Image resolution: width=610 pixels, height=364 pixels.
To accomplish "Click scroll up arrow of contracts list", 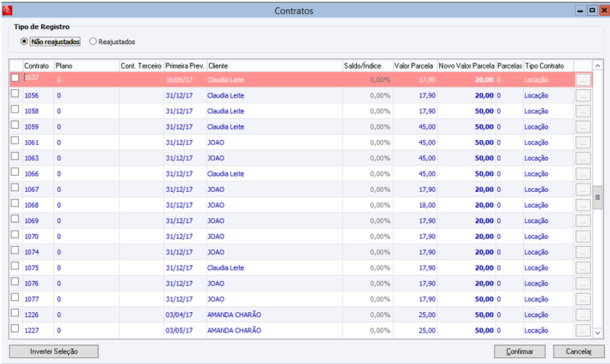I will click(x=598, y=65).
